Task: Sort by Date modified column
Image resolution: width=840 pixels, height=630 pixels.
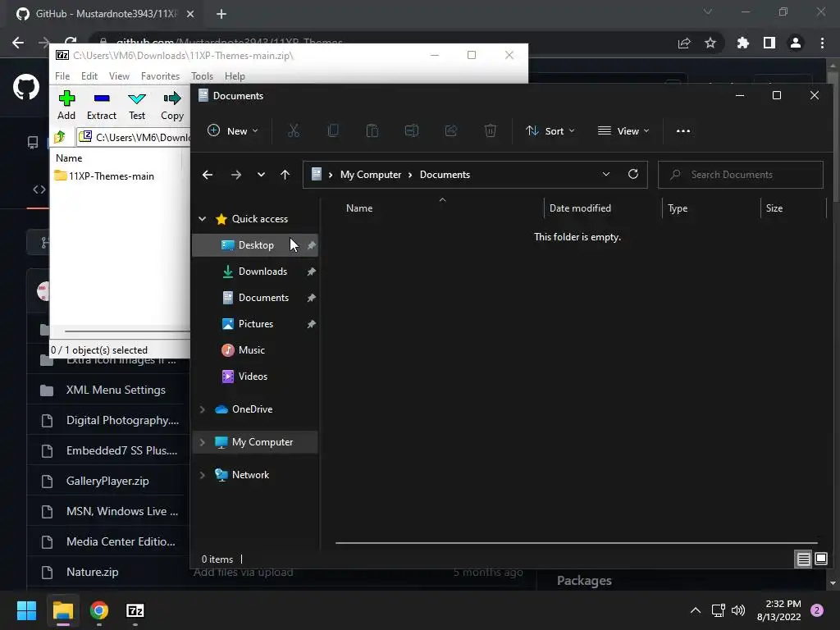Action: click(x=580, y=208)
